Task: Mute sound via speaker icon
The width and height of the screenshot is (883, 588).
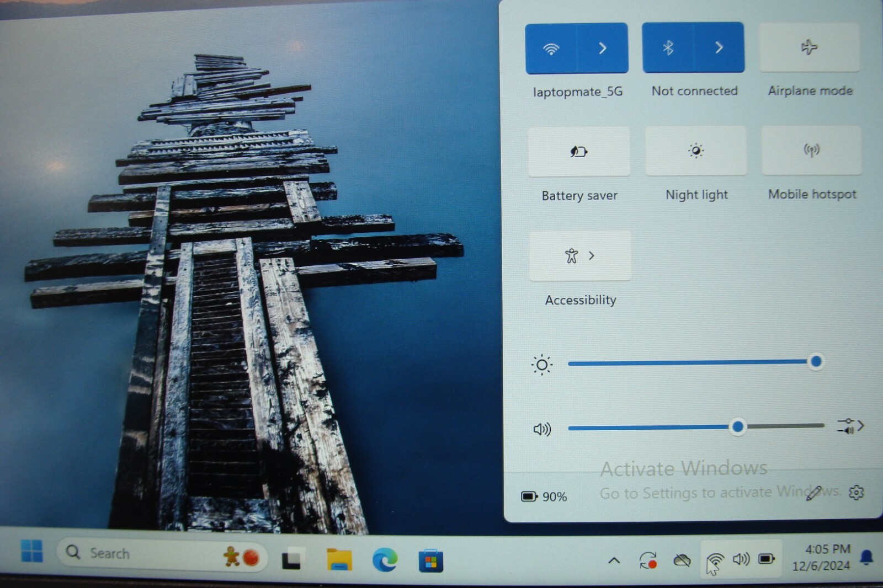Action: click(542, 429)
